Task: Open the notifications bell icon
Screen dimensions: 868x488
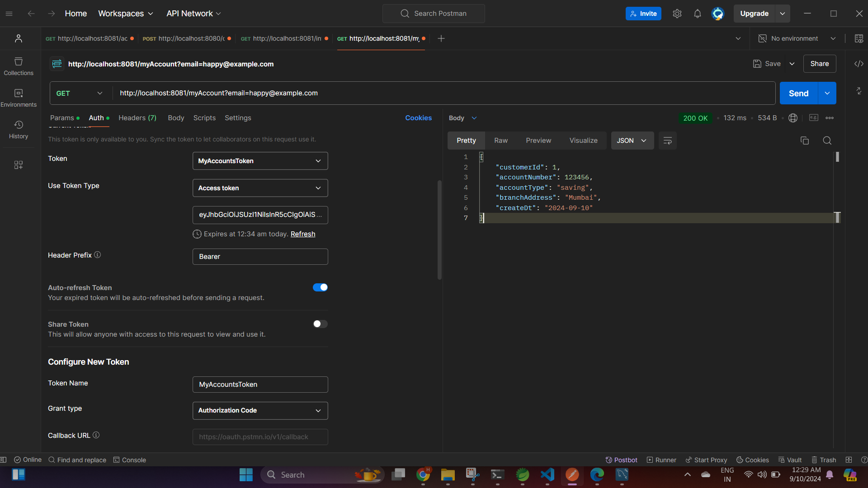Action: point(697,14)
